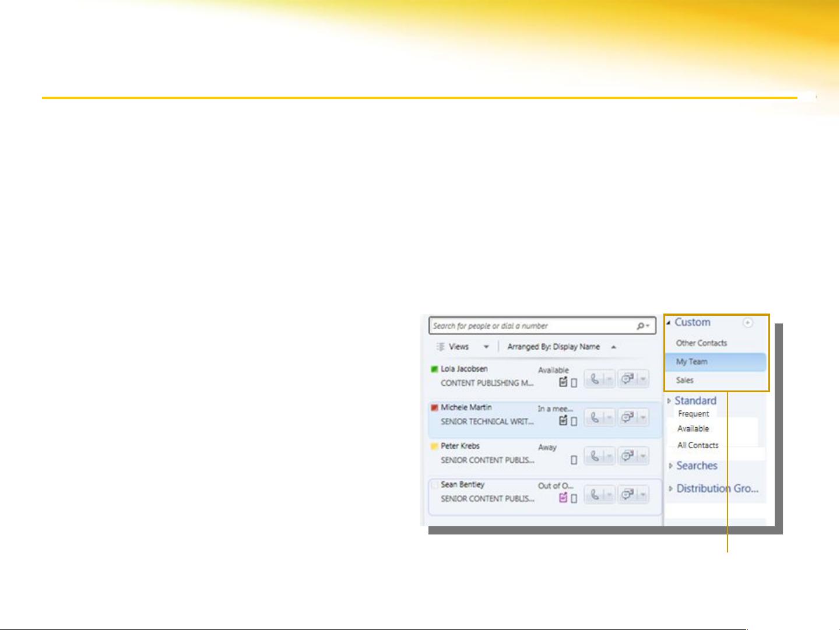Image resolution: width=840 pixels, height=630 pixels.
Task: Select the Frequent view under Standard
Action: tap(693, 414)
